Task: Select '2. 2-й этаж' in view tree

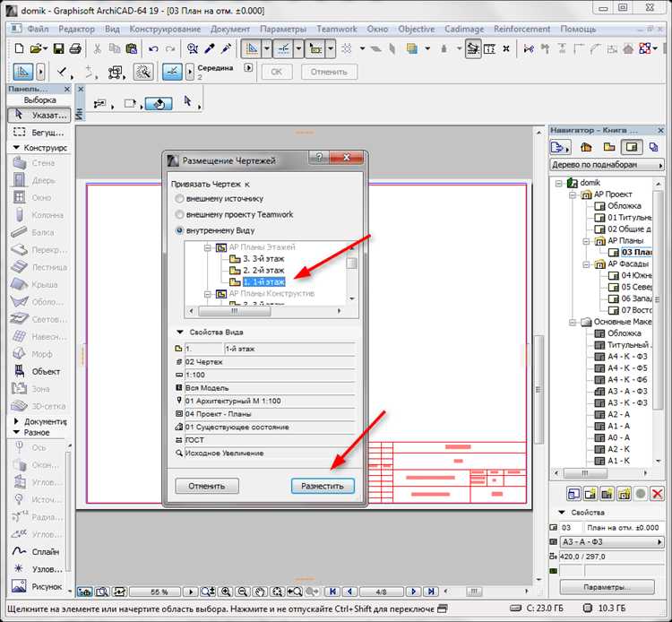Action: 263,271
